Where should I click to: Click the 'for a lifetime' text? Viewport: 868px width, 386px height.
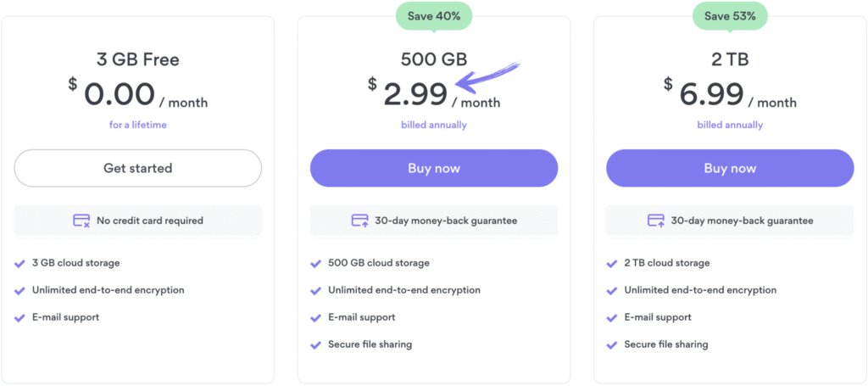tap(138, 125)
